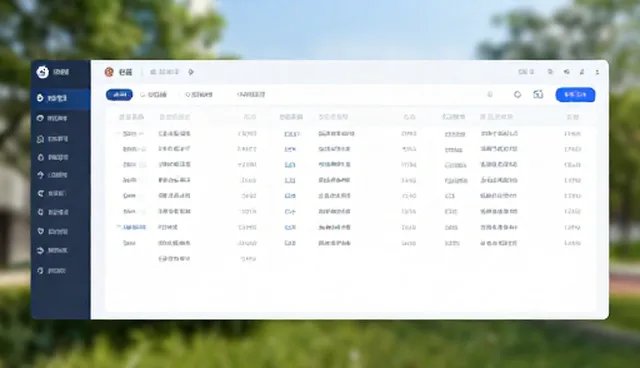Click the square expand icon beside the blue button
640x368 pixels.
click(538, 95)
